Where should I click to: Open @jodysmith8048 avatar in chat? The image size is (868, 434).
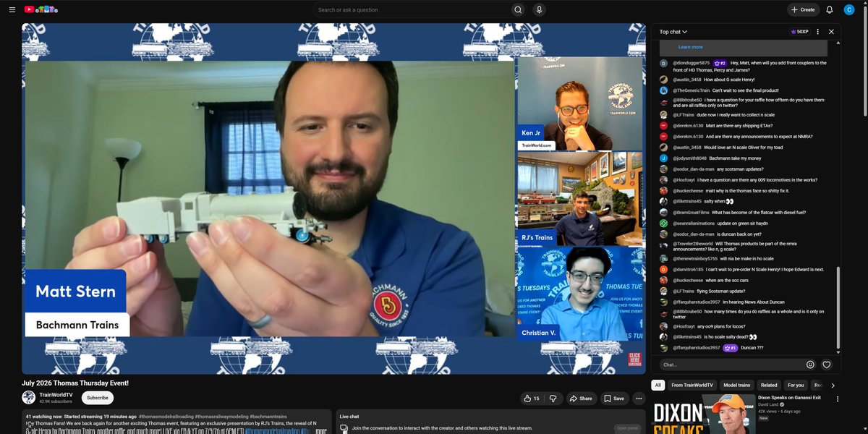[x=663, y=158]
